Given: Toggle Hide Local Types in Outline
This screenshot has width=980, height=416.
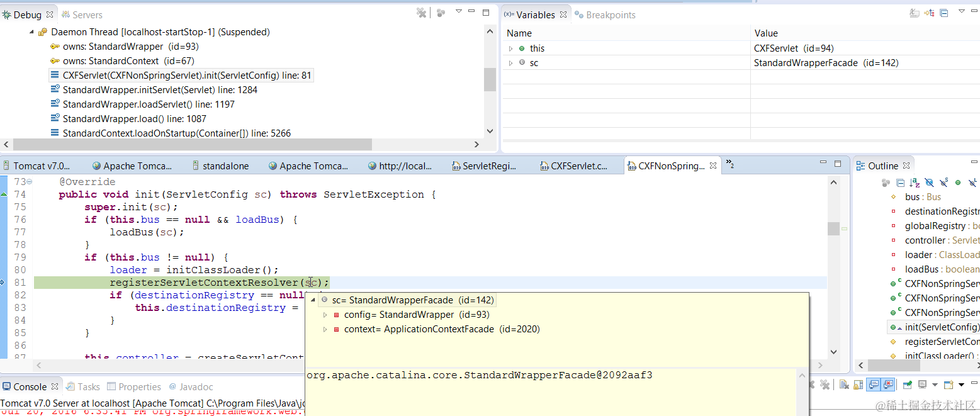Looking at the screenshot, I should click(972, 183).
